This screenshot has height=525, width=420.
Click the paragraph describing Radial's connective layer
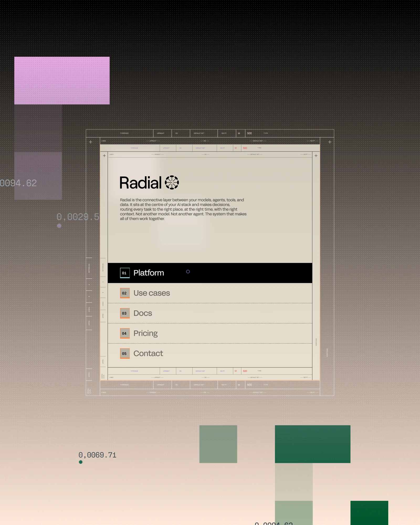click(x=183, y=209)
